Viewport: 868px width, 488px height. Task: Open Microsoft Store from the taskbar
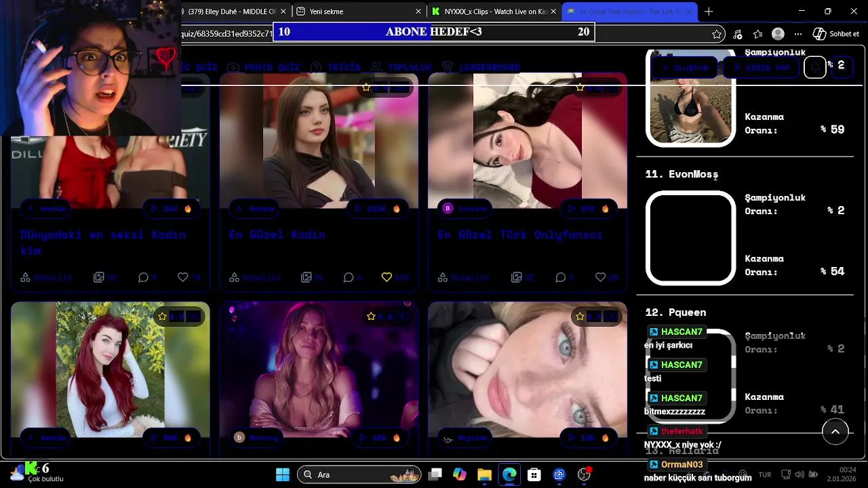pos(534,474)
